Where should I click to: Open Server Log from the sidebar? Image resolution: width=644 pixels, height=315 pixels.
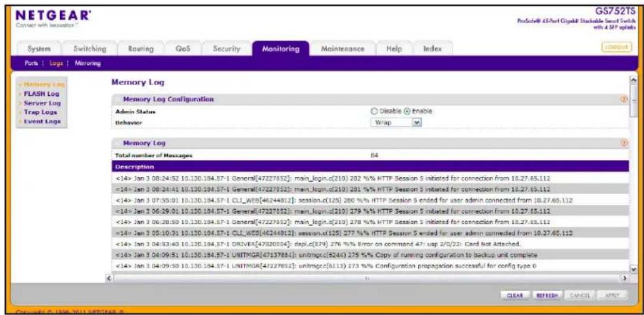pyautogui.click(x=42, y=102)
